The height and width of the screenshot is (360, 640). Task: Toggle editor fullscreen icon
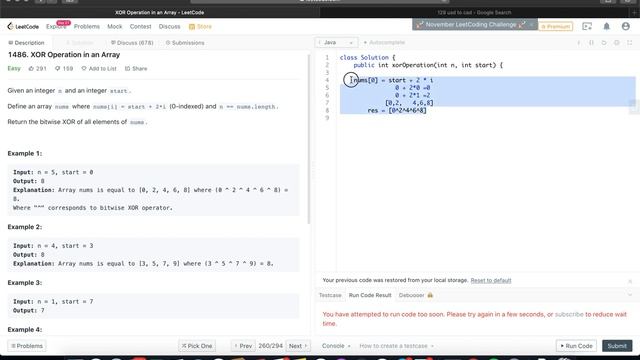630,42
